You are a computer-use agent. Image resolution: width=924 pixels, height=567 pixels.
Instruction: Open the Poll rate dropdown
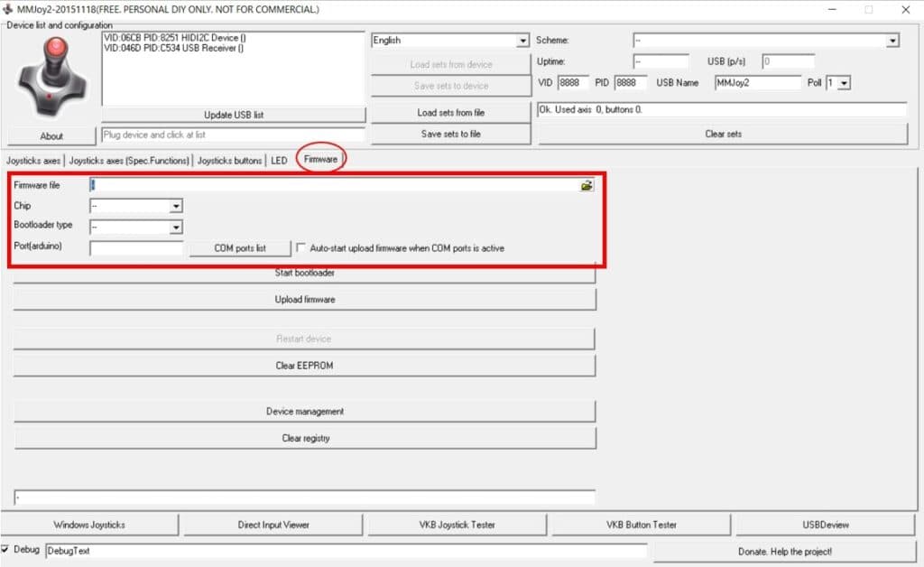tap(844, 83)
